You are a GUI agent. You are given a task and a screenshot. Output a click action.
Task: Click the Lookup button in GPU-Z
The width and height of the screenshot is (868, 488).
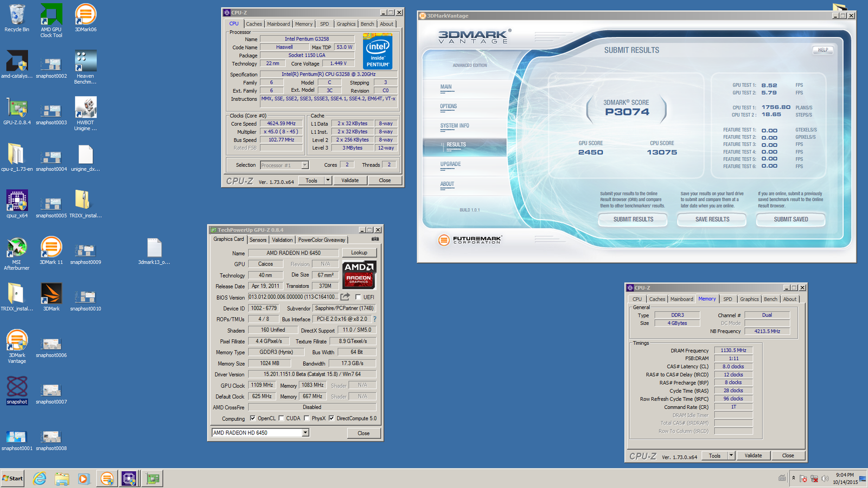[359, 253]
